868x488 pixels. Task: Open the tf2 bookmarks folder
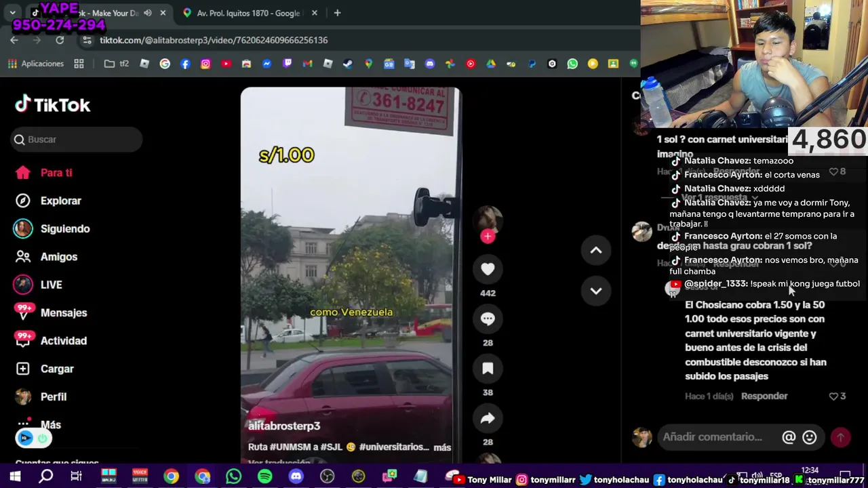pos(117,64)
